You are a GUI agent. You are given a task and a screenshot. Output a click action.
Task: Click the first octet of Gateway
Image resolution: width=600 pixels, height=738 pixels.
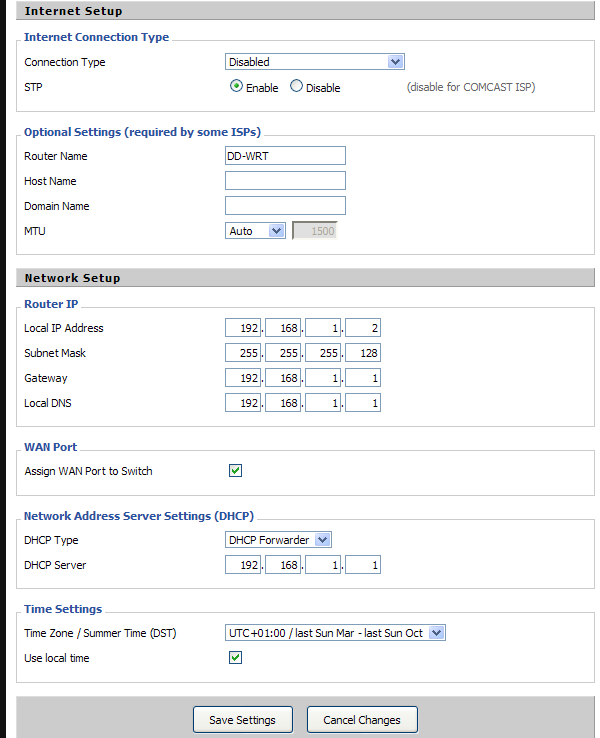pos(243,377)
